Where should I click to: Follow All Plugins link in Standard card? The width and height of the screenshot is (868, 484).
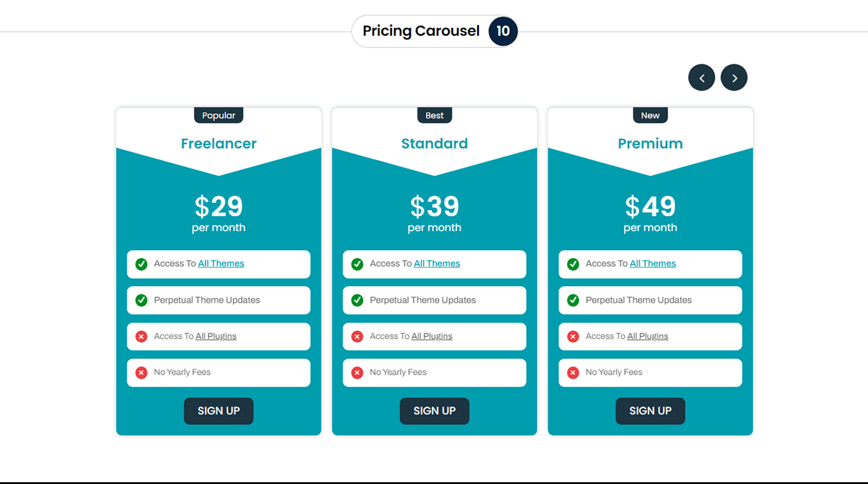pyautogui.click(x=432, y=336)
